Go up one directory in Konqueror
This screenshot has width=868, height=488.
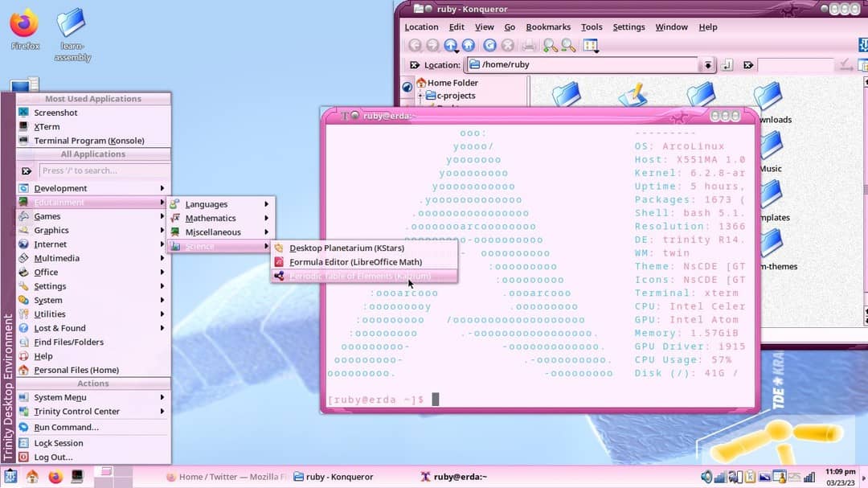click(451, 45)
